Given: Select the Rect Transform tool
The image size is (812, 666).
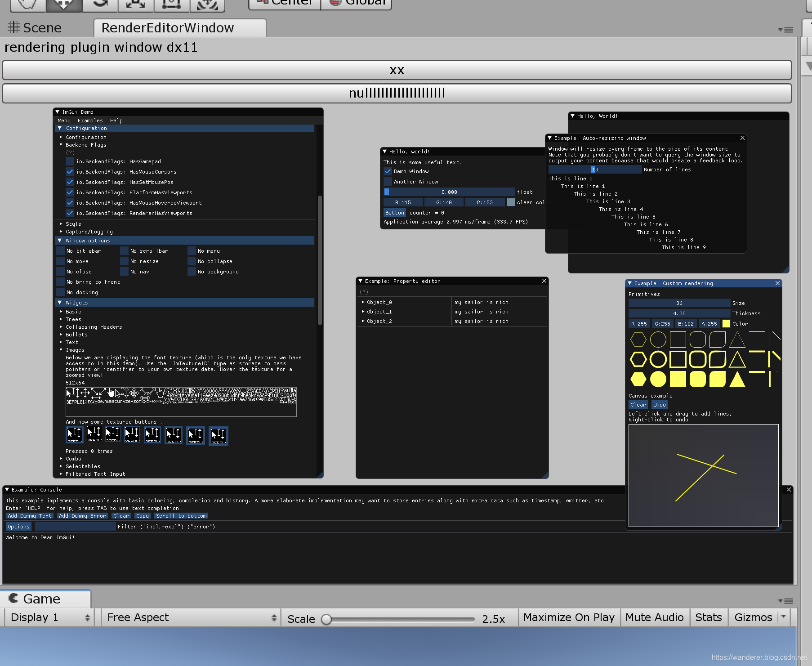Looking at the screenshot, I should [172, 4].
